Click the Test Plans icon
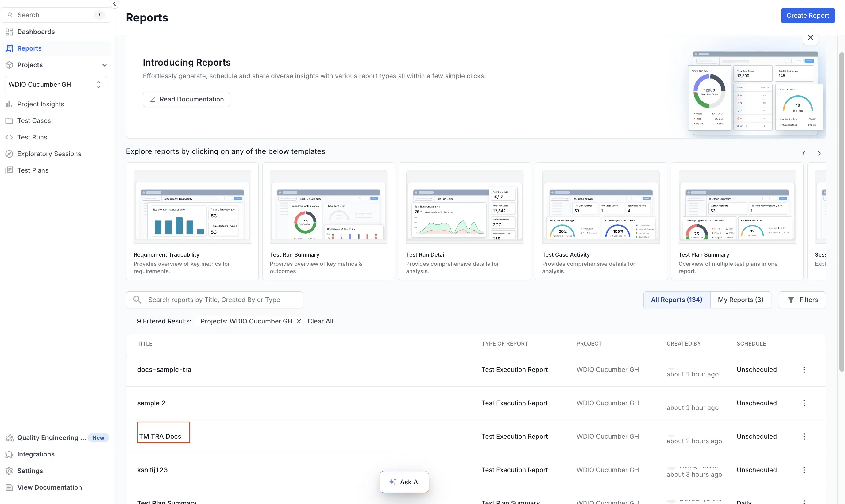This screenshot has height=504, width=845. [x=9, y=170]
